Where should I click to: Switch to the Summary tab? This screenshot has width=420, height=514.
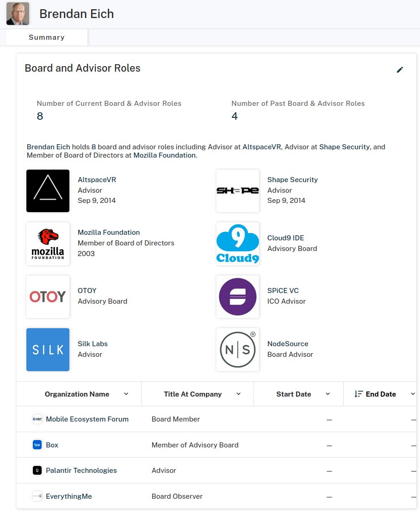coord(47,37)
